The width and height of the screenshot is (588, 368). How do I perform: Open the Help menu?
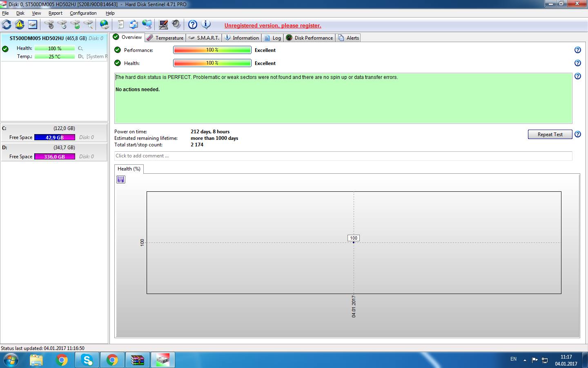[x=110, y=13]
